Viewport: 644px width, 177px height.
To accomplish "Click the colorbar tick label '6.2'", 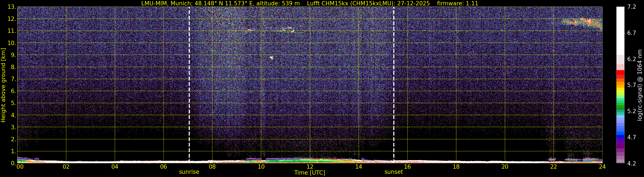I will pos(632,59).
